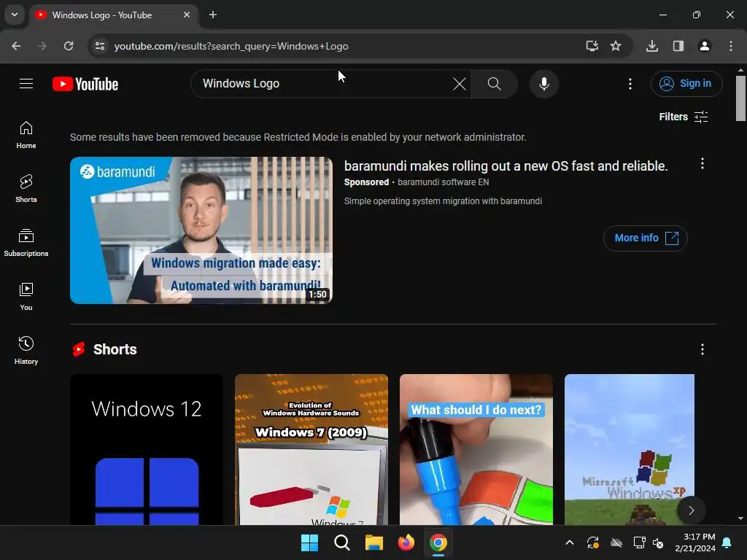
Task: Open Filters for search results
Action: 683,117
